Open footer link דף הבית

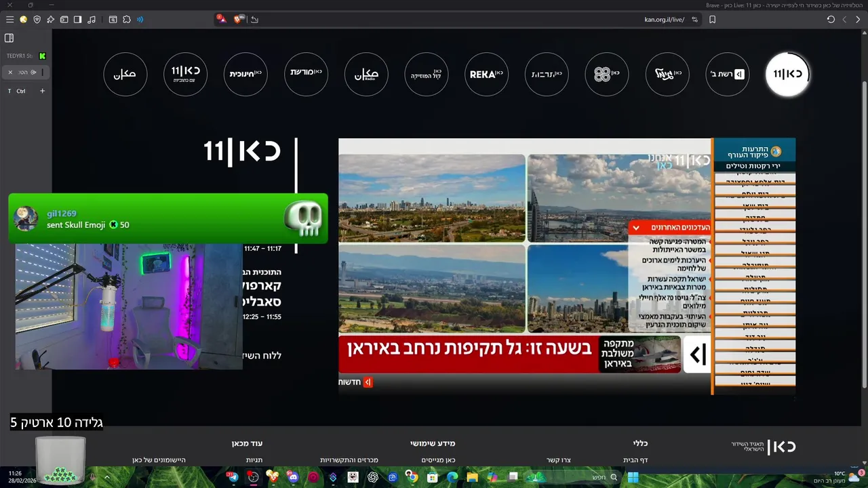(635, 460)
